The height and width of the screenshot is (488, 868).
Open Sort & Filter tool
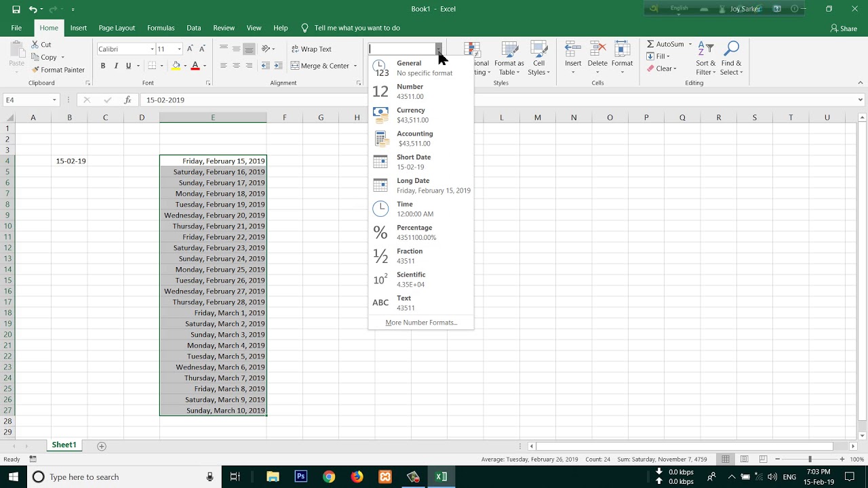[705, 59]
